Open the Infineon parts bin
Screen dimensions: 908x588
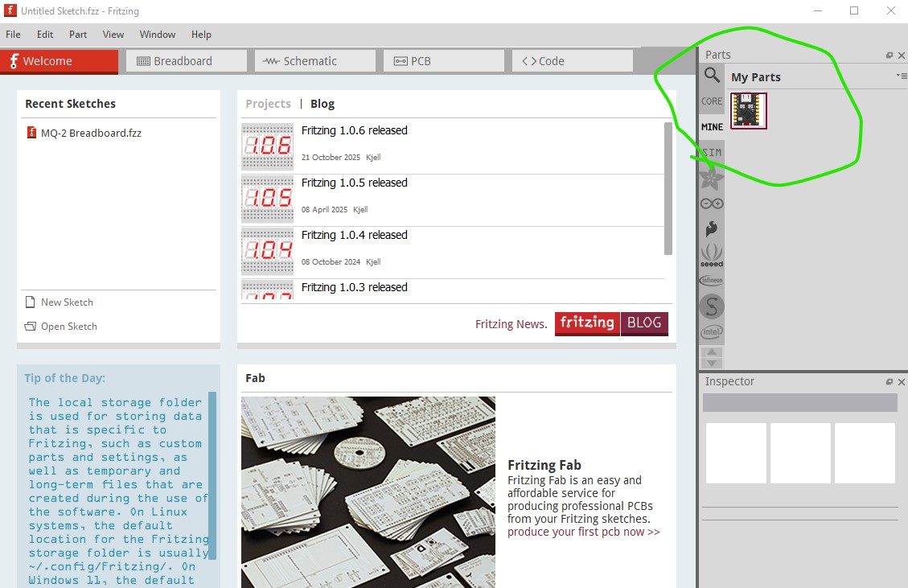pos(712,280)
